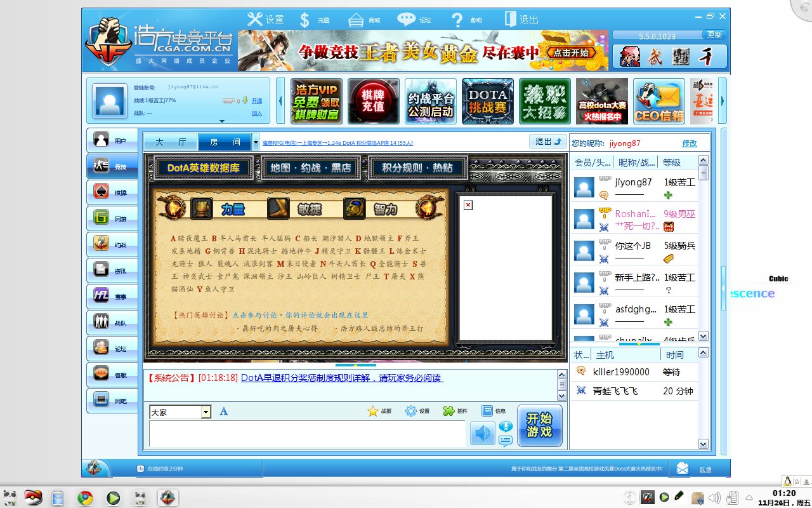Expand arrow under user profile panel
Viewport: 812px width, 508px height.
click(x=222, y=121)
